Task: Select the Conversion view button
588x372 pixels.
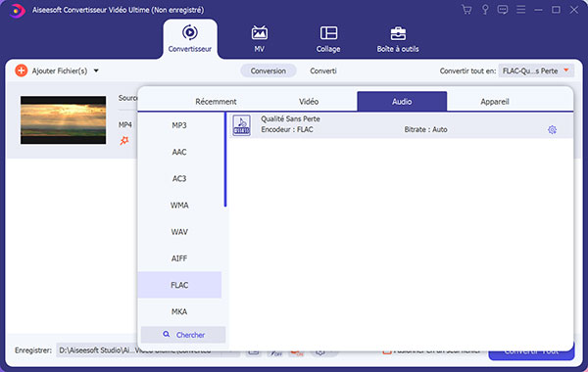Action: [x=269, y=70]
